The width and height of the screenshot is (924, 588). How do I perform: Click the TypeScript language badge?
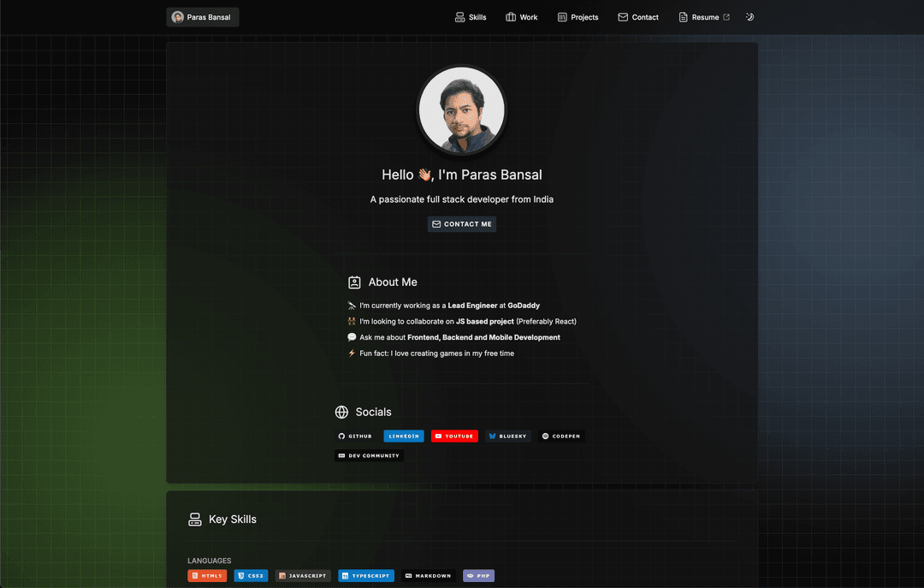coord(366,576)
